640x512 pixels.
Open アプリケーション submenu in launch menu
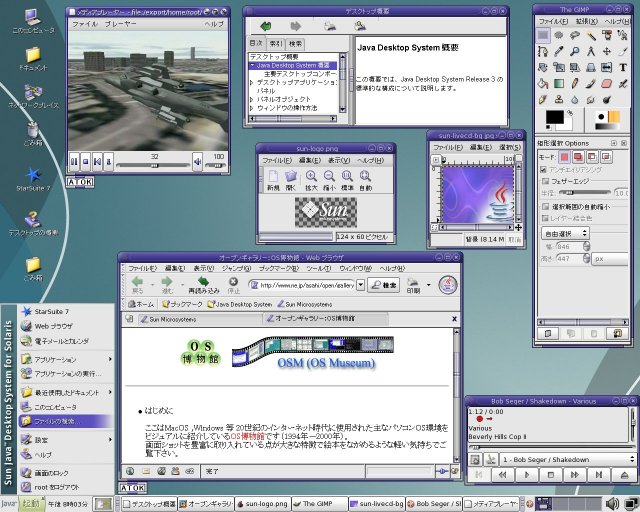click(67, 359)
